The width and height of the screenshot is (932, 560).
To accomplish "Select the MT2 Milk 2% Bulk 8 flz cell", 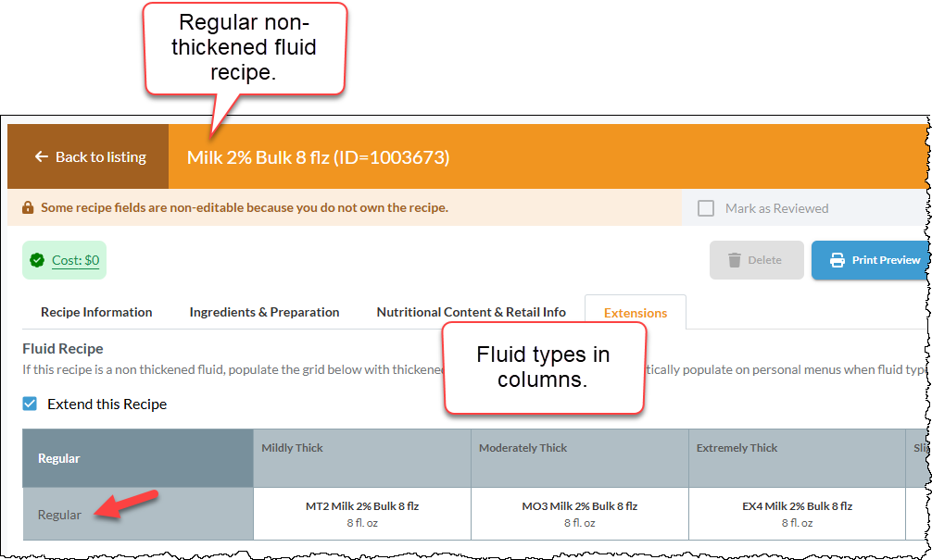I will 362,514.
